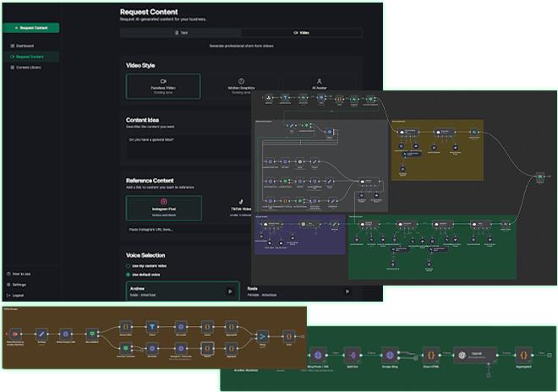Select the Settings pencil node in brown workflow

pyautogui.click(x=41, y=335)
